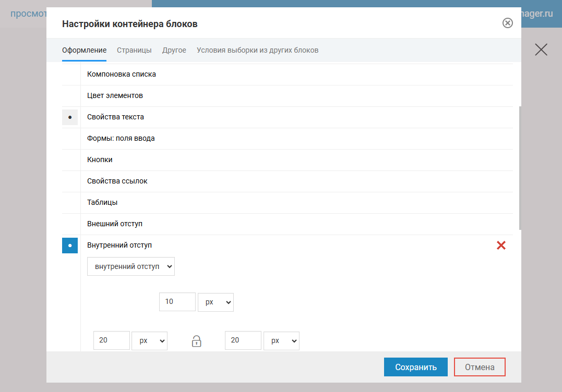Click the padlock icon linking padding values
The width and height of the screenshot is (562, 392).
coord(196,341)
